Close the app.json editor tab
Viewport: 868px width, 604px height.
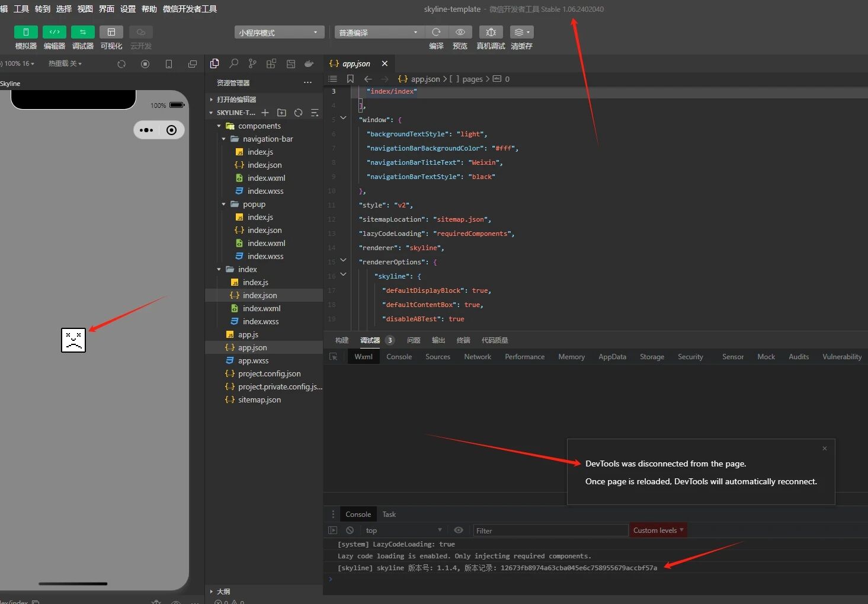[385, 63]
